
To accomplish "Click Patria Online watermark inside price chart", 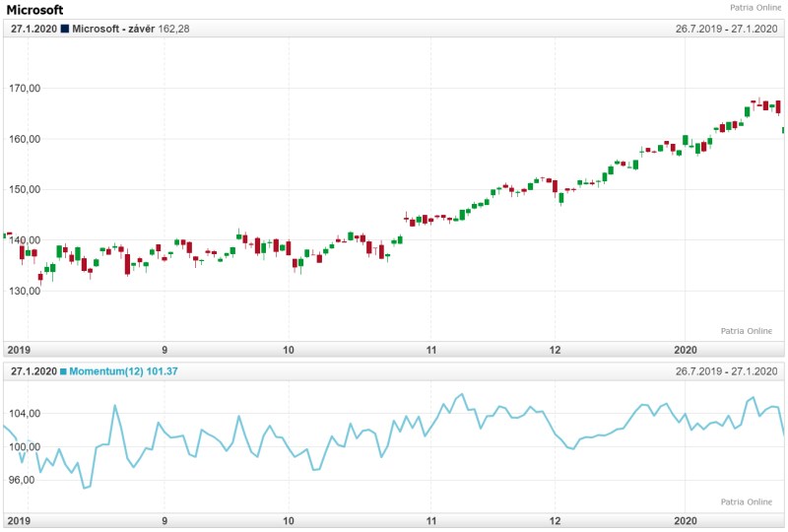I will coord(746,331).
